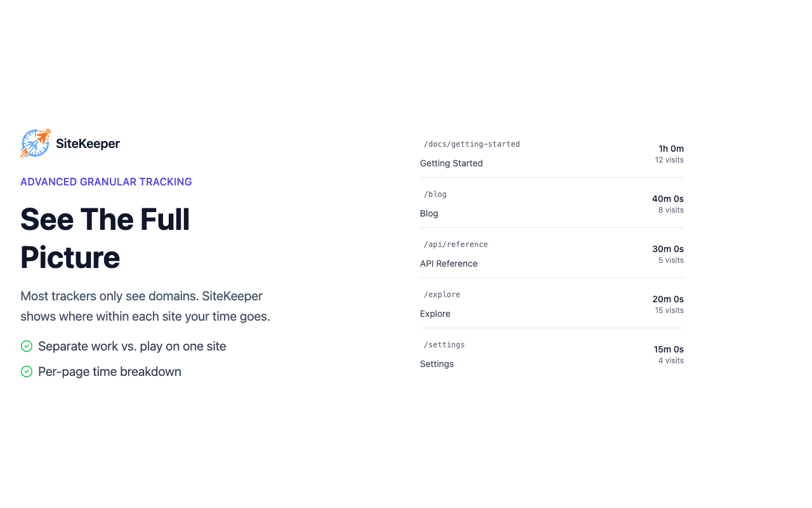Click the 15 visits count
This screenshot has width=812, height=508.
669,311
